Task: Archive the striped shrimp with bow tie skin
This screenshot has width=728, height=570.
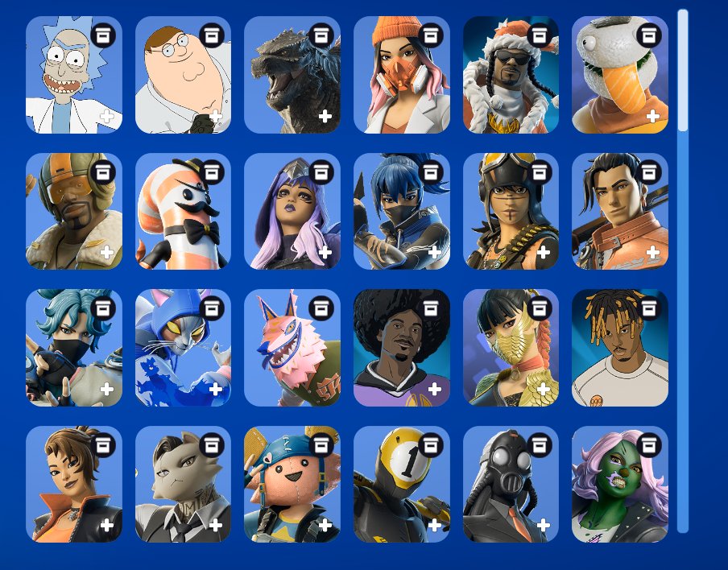Action: pos(212,172)
